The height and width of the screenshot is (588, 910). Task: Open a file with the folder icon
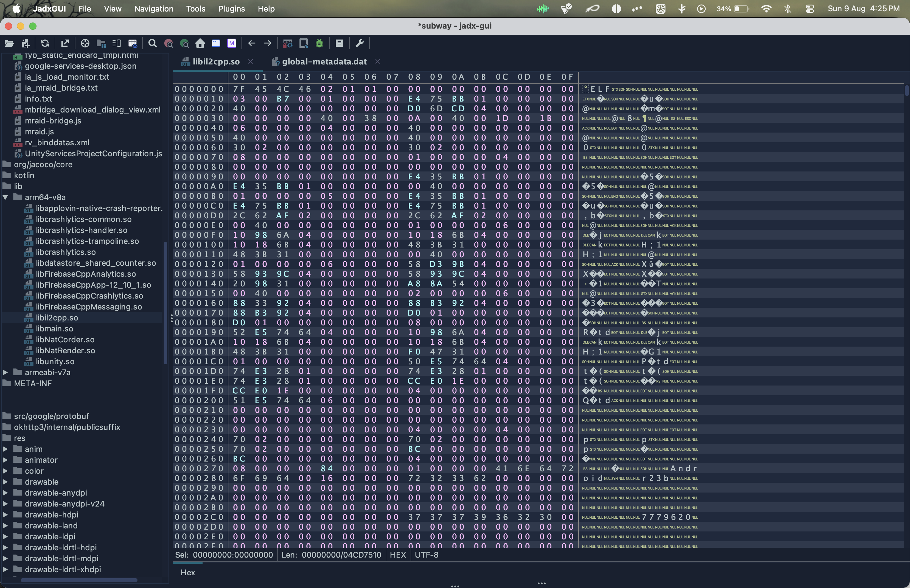click(x=9, y=43)
